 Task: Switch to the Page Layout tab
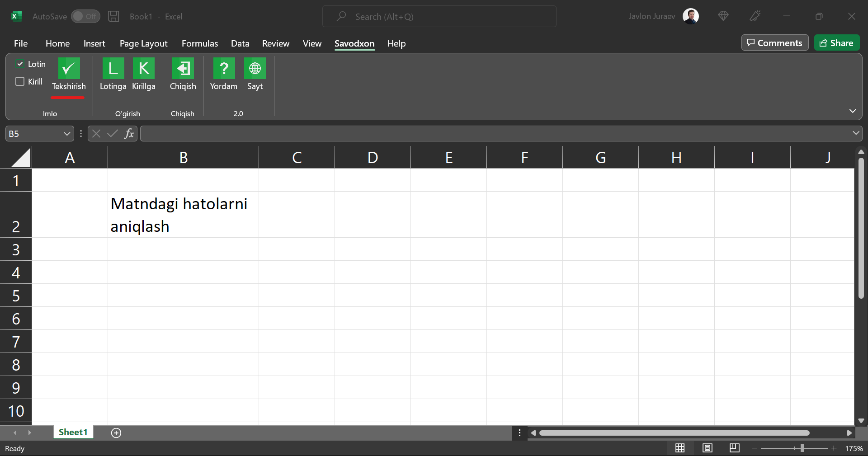pos(143,43)
